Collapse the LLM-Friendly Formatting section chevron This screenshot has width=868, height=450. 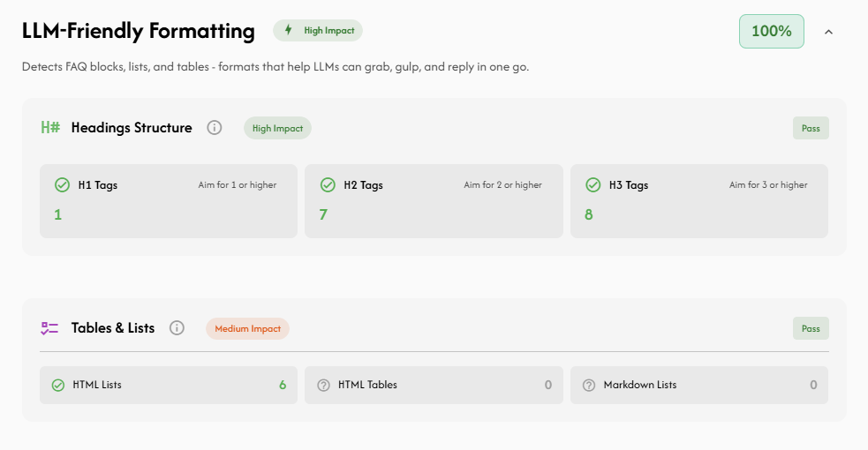pyautogui.click(x=828, y=32)
